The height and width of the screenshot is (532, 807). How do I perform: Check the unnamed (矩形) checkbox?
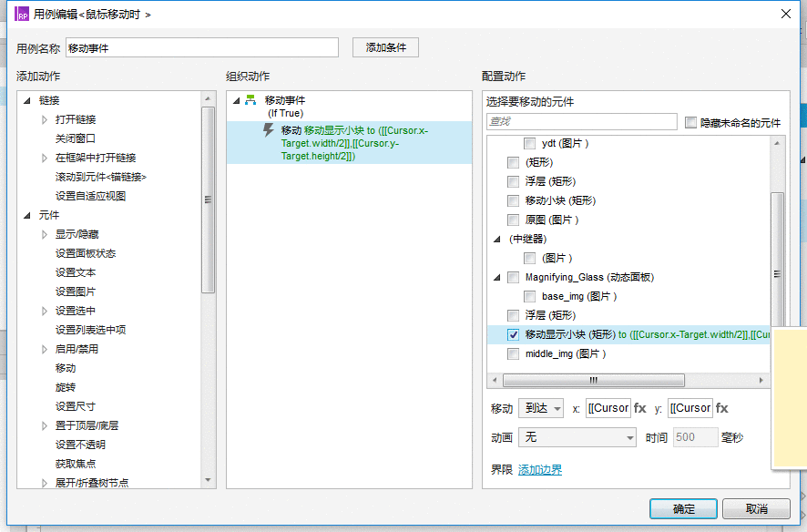click(x=513, y=162)
